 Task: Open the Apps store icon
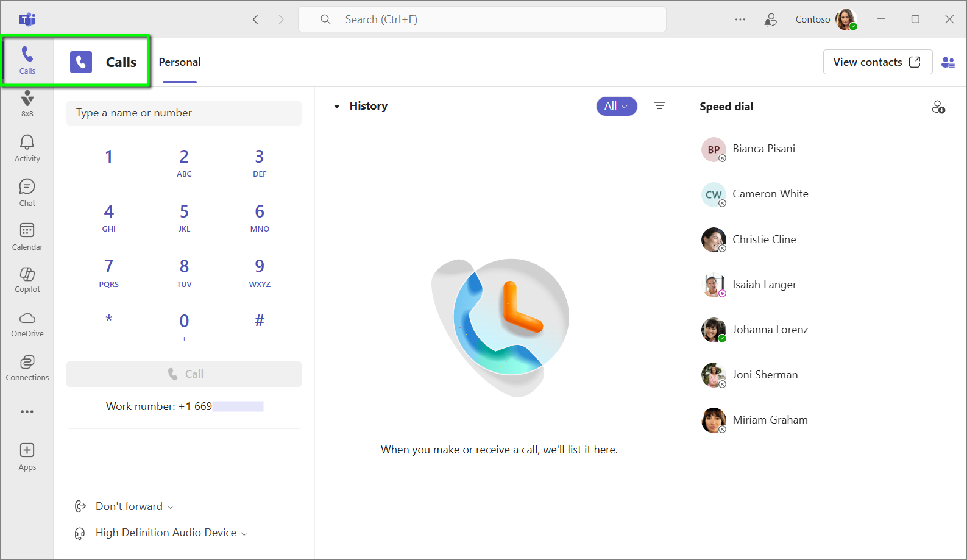pyautogui.click(x=27, y=457)
